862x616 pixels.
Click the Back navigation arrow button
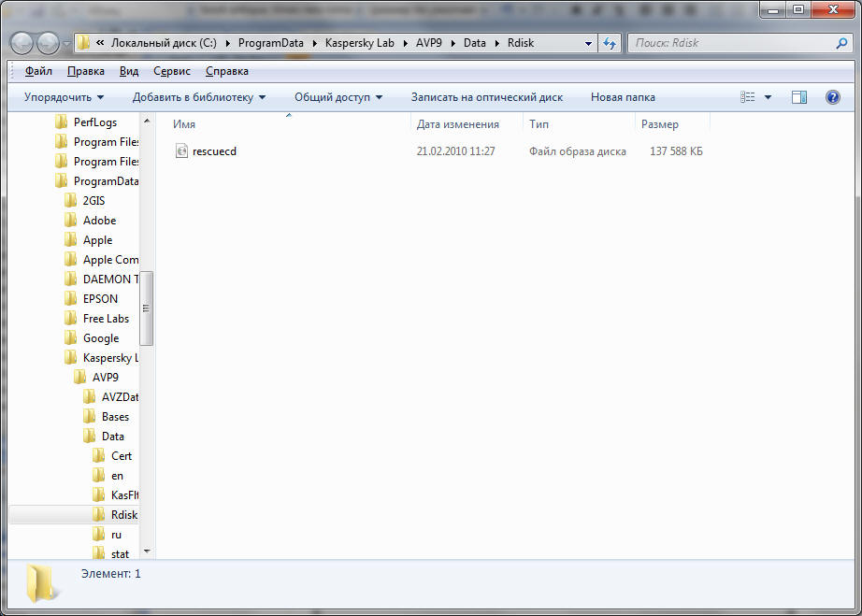(22, 43)
